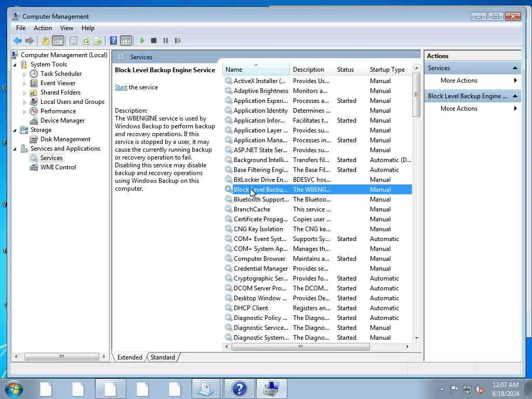Click the Computer Management taskbar button
The height and width of the screenshot is (399, 532).
pos(271,389)
